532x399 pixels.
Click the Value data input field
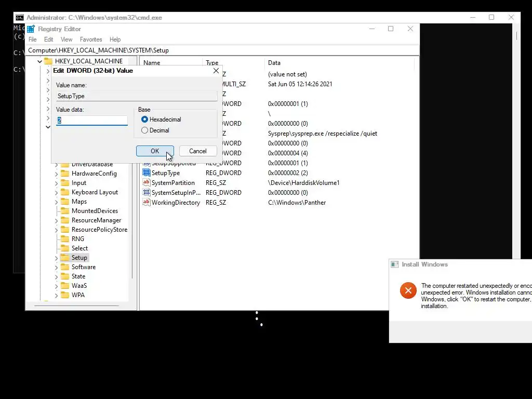[x=91, y=120]
